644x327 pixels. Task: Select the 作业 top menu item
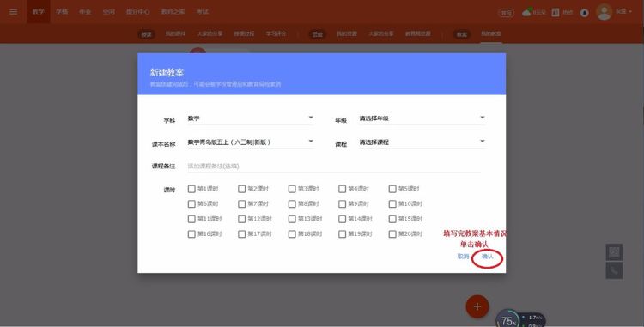point(85,12)
